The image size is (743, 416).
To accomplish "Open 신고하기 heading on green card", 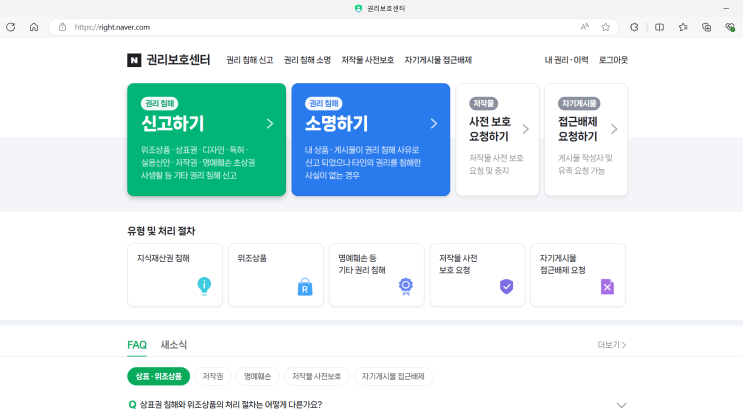I will (x=172, y=124).
